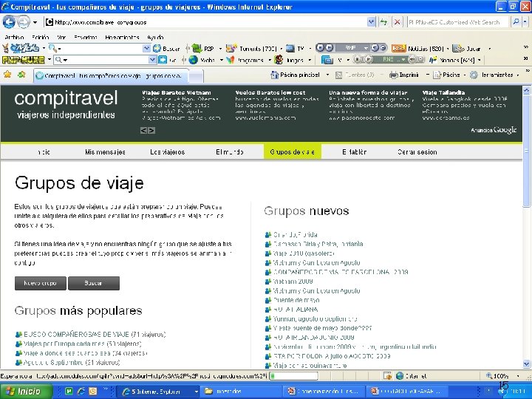Open the recent pages dropdown arrow

tap(35, 22)
